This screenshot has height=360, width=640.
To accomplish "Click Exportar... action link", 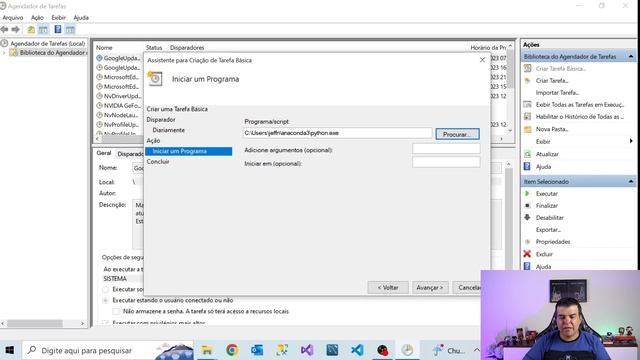I will point(548,230).
